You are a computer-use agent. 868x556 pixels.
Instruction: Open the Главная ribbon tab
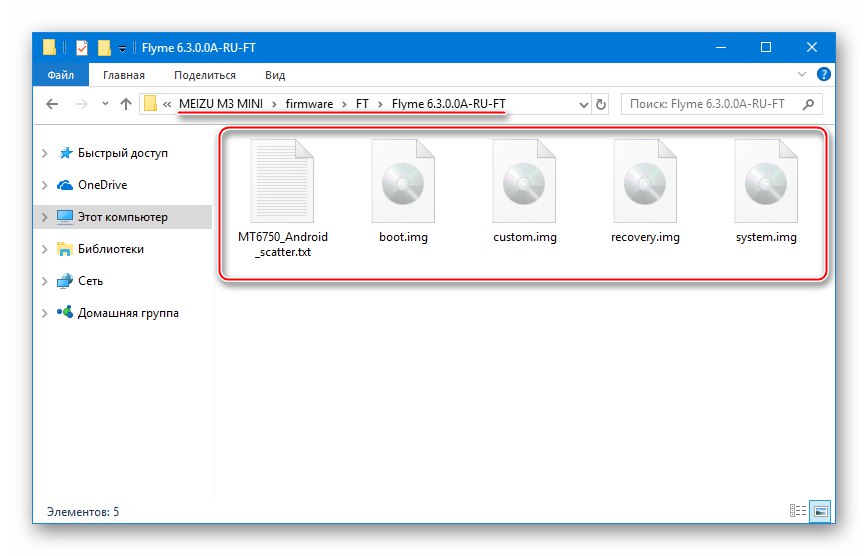[124, 75]
